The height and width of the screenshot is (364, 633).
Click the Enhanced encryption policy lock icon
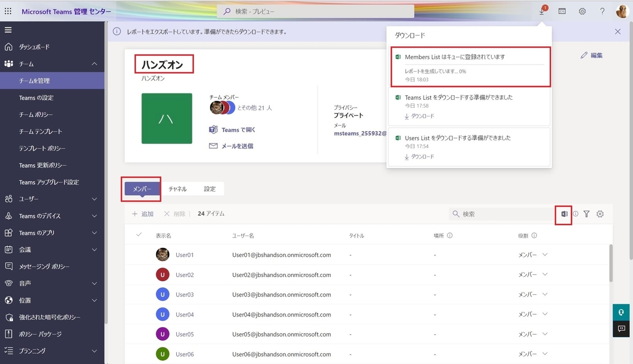click(8, 317)
